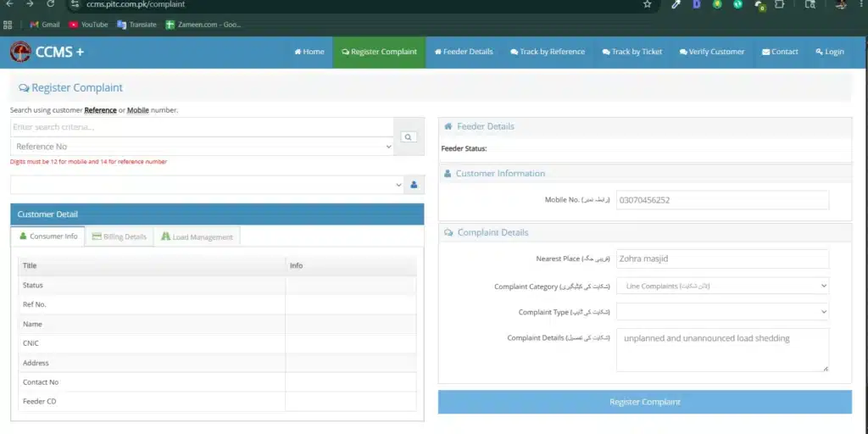
Task: Click the browser address bar URL
Action: tap(136, 4)
